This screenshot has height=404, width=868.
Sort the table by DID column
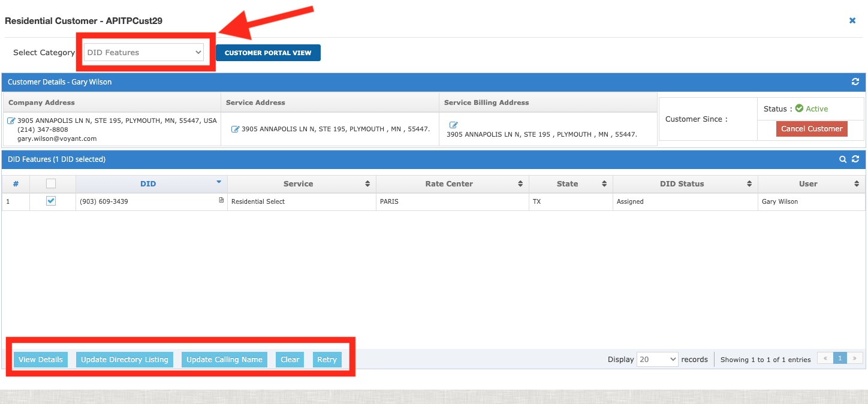(148, 183)
